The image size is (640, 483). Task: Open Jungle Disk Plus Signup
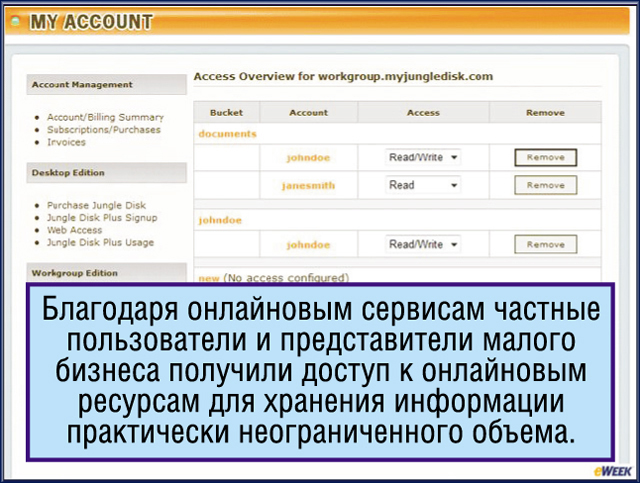(x=102, y=218)
